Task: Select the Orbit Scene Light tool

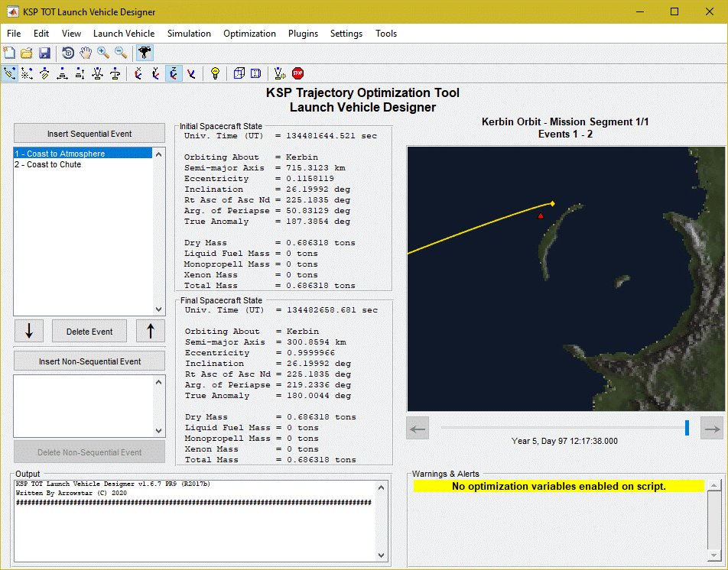Action: pyautogui.click(x=27, y=73)
